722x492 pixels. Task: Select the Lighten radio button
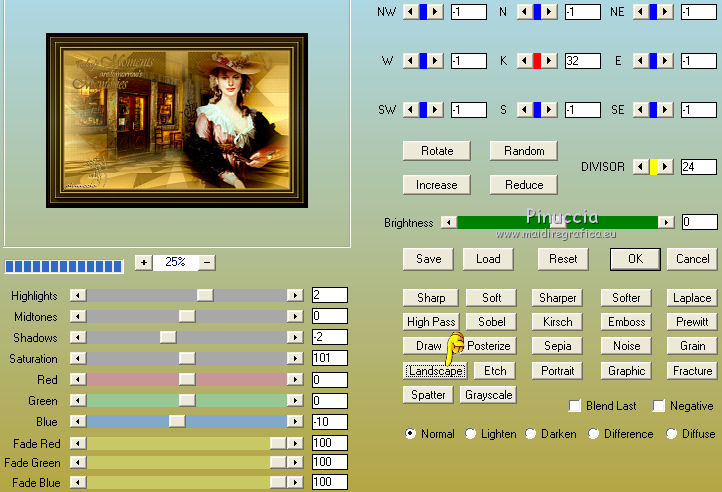click(x=470, y=433)
